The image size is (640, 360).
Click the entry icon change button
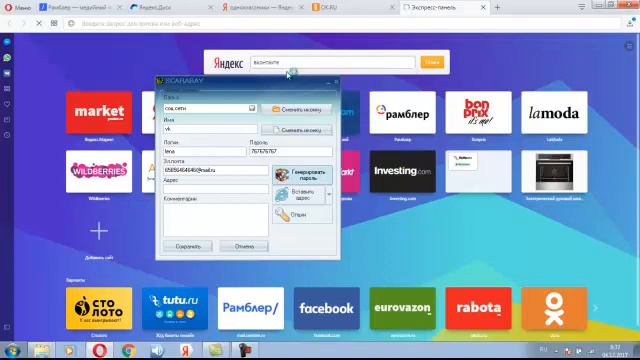point(296,130)
